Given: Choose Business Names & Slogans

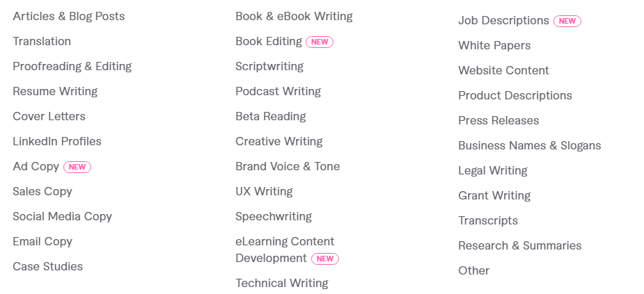Looking at the screenshot, I should tap(529, 145).
